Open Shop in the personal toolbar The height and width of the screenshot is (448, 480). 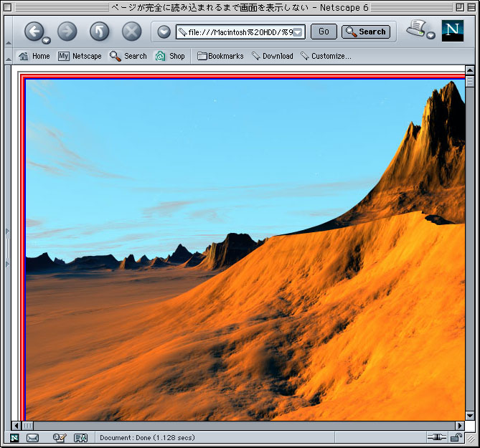(170, 56)
